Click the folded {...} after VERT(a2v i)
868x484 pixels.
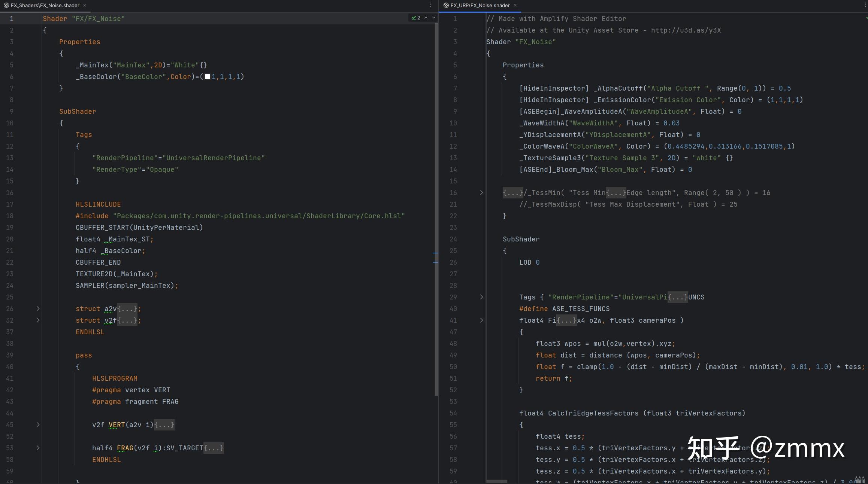(x=164, y=425)
